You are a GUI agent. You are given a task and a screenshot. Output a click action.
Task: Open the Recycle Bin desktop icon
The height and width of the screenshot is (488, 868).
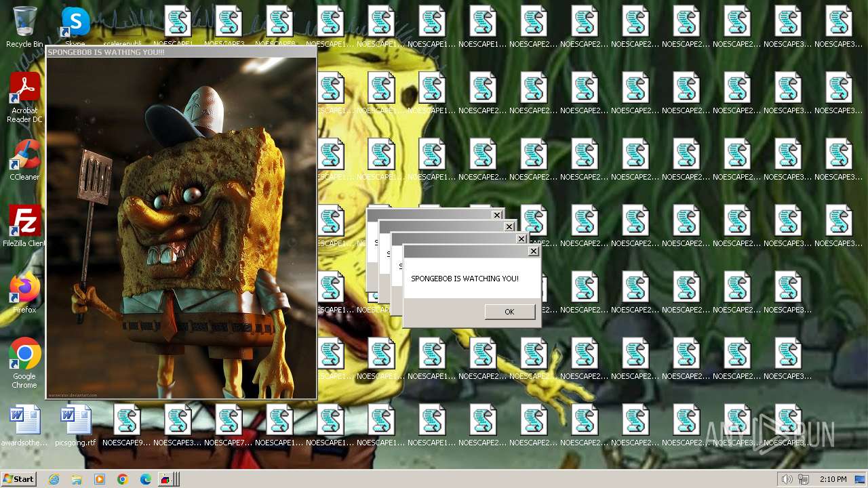coord(24,27)
